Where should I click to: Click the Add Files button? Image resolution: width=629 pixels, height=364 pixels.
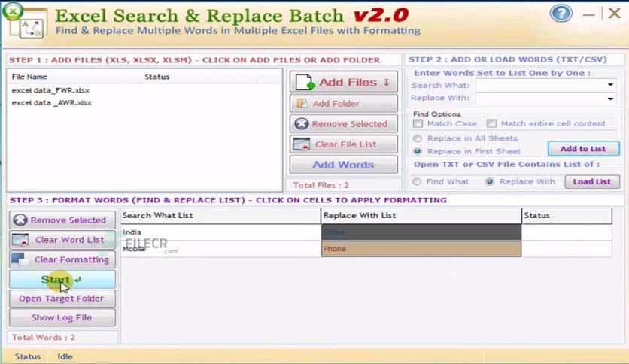pos(344,82)
